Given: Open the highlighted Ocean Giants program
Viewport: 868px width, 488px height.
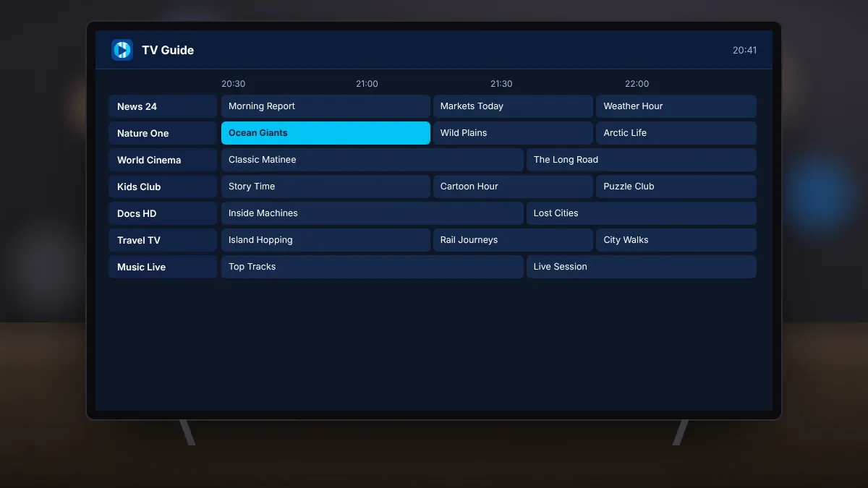Looking at the screenshot, I should point(325,133).
